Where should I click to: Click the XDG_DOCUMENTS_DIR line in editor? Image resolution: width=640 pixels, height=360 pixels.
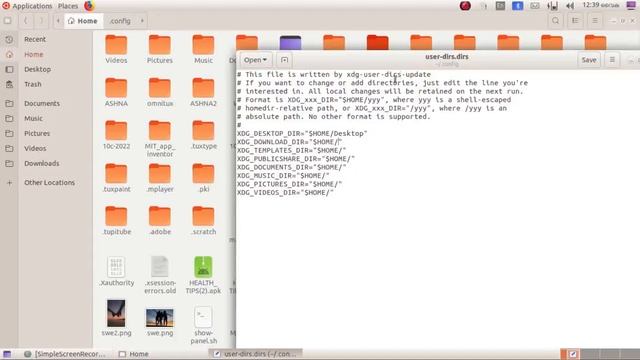(x=291, y=167)
